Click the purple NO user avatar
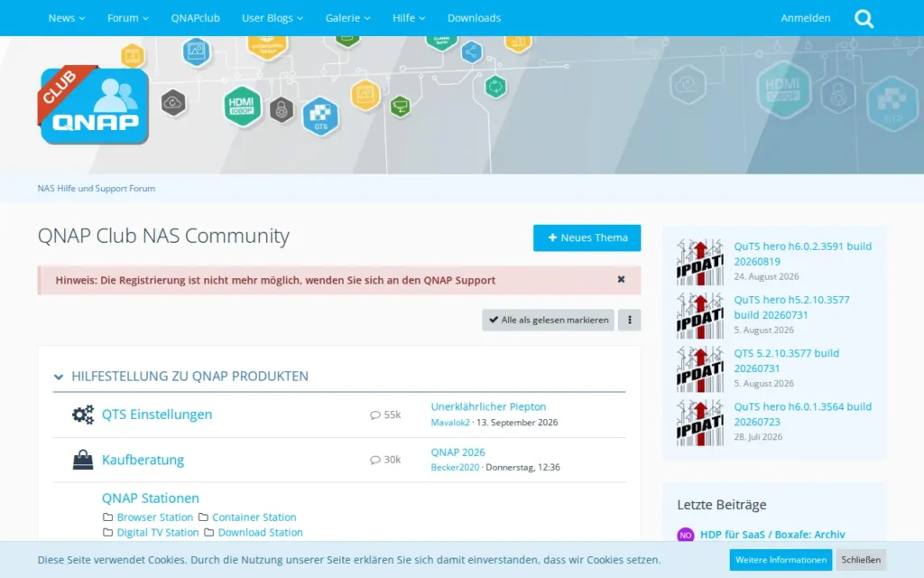This screenshot has width=924, height=578. tap(686, 535)
